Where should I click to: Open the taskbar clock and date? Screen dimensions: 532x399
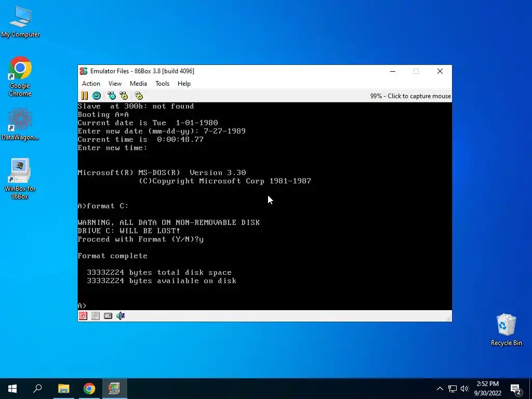tap(487, 389)
